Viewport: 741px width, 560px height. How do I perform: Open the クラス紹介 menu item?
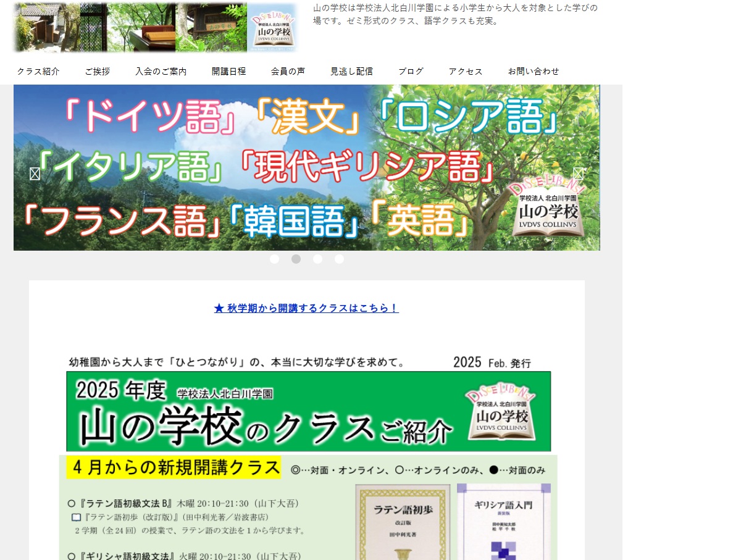(x=38, y=72)
